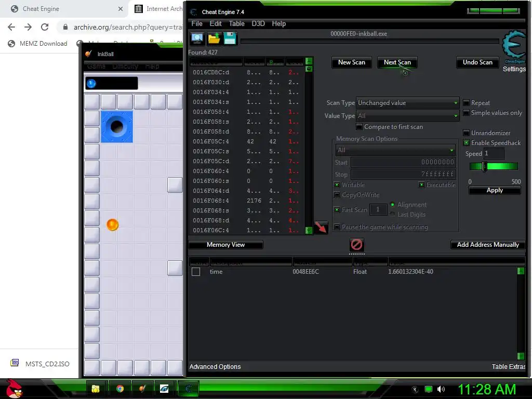The height and width of the screenshot is (399, 532).
Task: Click the blue hole tile in InkBall
Action: tap(117, 127)
